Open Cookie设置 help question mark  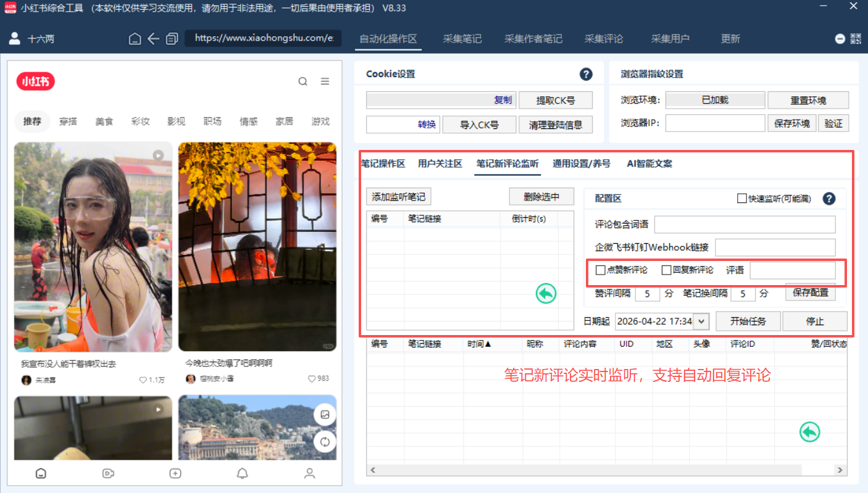586,74
